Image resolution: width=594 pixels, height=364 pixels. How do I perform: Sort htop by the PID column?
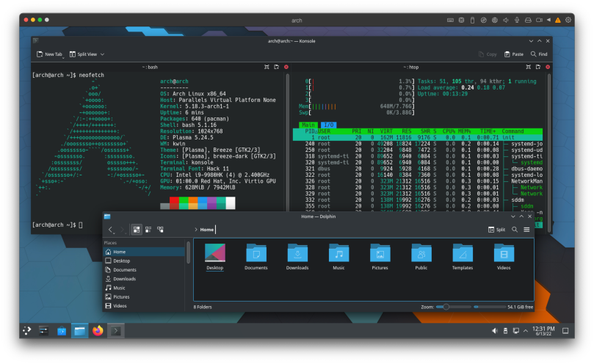310,131
